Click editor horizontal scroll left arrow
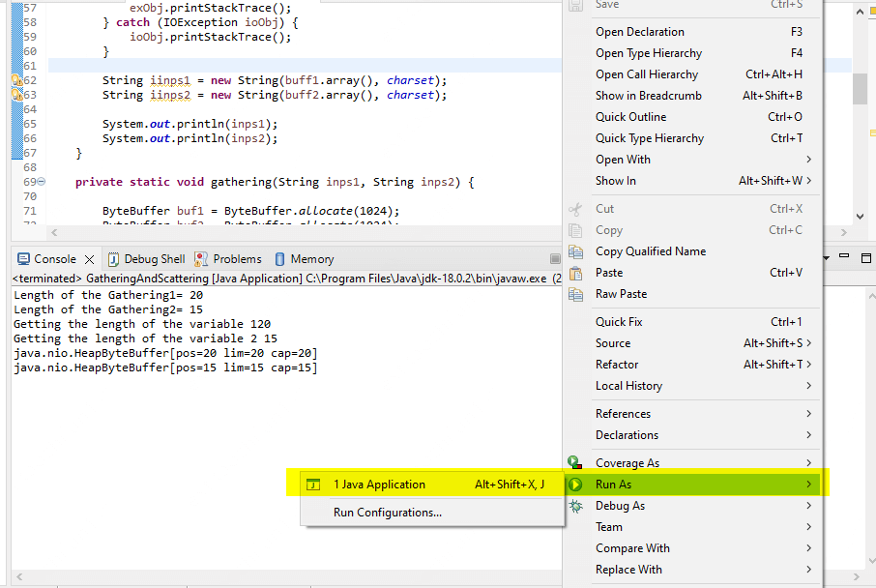Screen dimensions: 876x588 tap(54, 232)
